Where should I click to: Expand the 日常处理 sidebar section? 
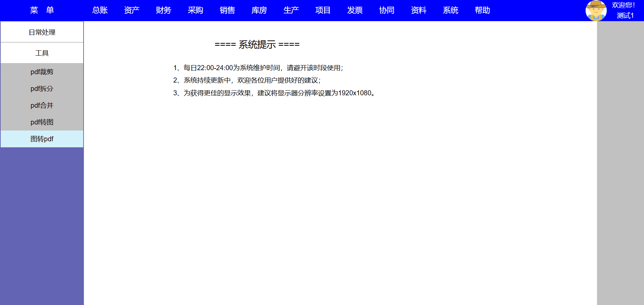click(42, 32)
